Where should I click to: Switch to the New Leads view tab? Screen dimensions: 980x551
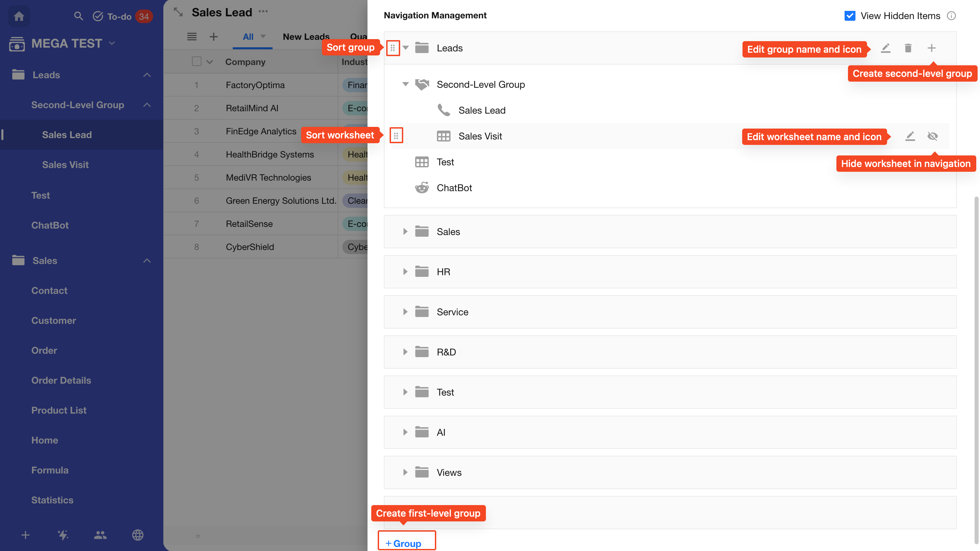[306, 37]
